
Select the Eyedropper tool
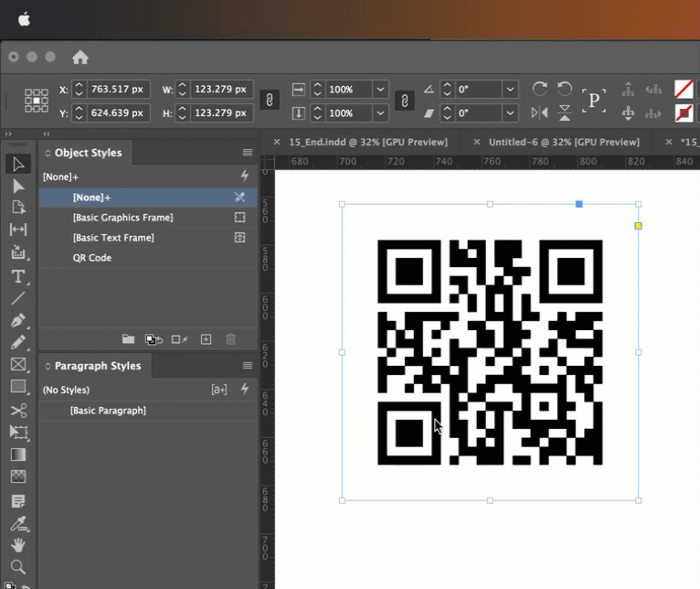(18, 523)
